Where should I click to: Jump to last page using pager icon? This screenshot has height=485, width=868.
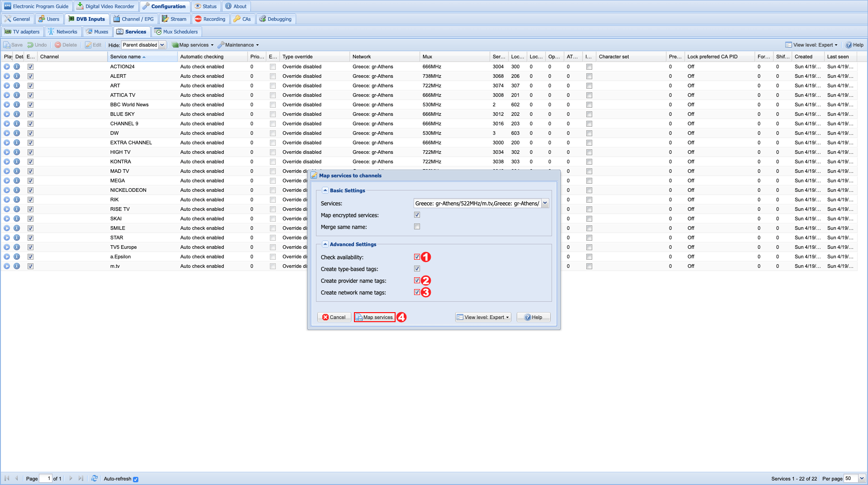81,478
